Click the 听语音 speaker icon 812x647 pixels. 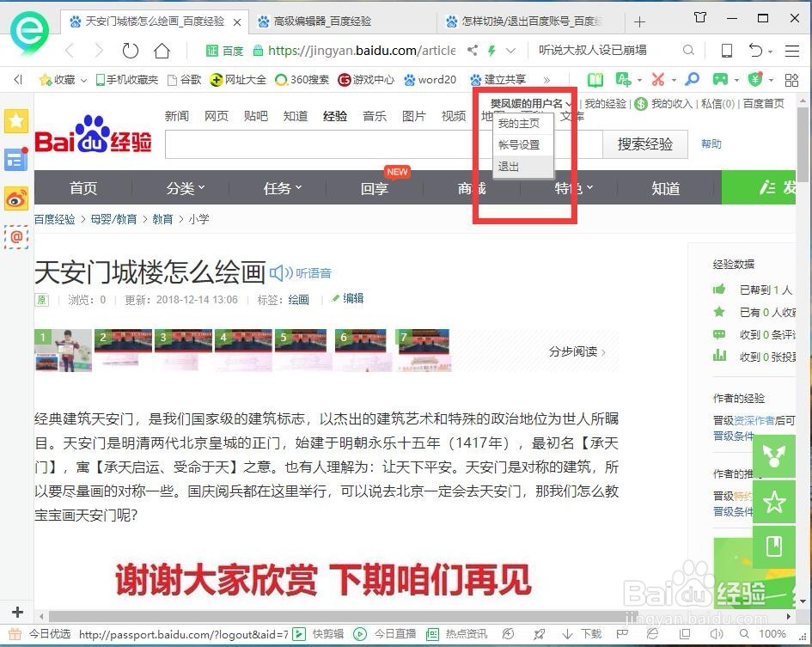tap(281, 273)
